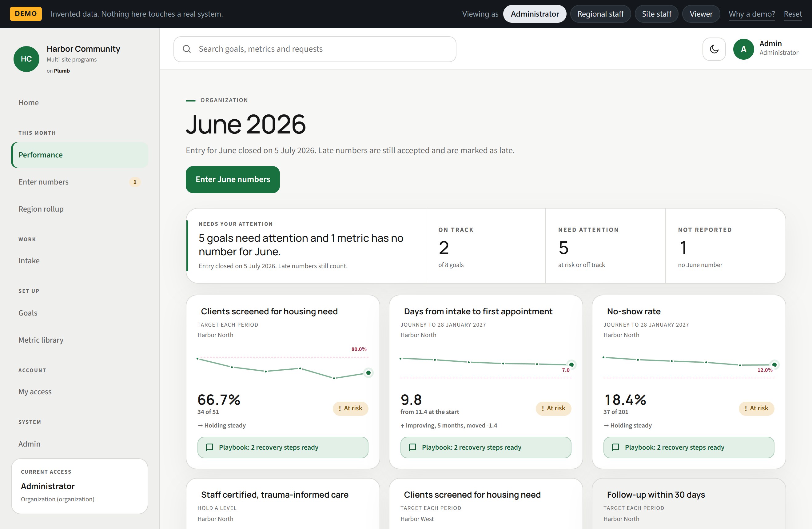The width and height of the screenshot is (812, 529).
Task: Open the Needs your attention summary panel
Action: (306, 245)
